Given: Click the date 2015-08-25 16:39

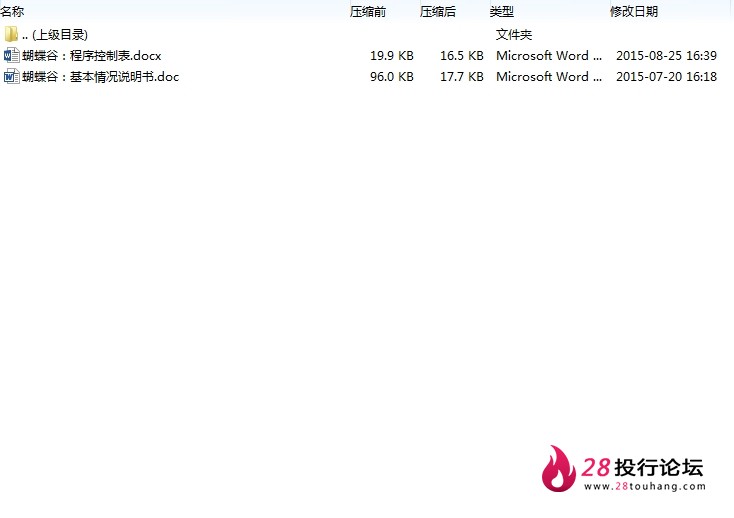Looking at the screenshot, I should 666,56.
